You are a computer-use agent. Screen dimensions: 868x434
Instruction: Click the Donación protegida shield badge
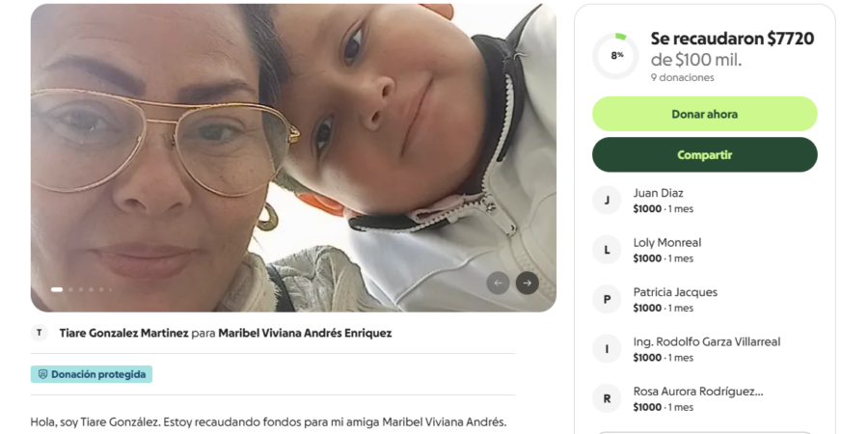click(92, 374)
